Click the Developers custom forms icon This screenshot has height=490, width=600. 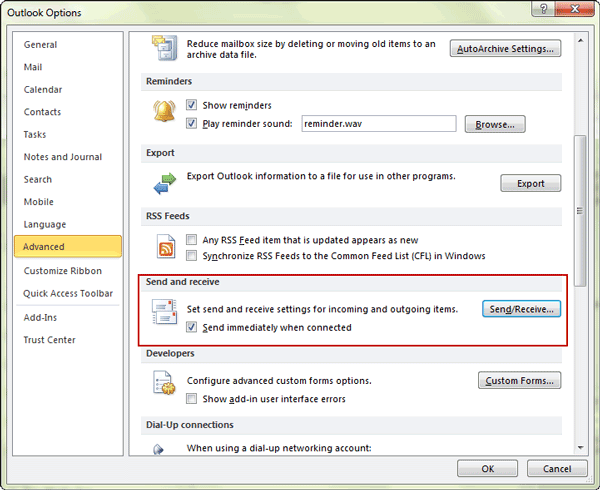[x=164, y=383]
